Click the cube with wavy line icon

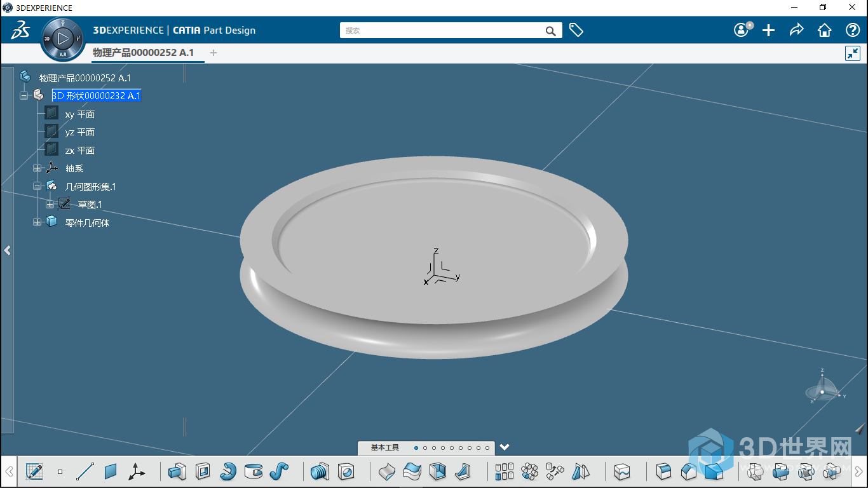pyautogui.click(x=622, y=471)
